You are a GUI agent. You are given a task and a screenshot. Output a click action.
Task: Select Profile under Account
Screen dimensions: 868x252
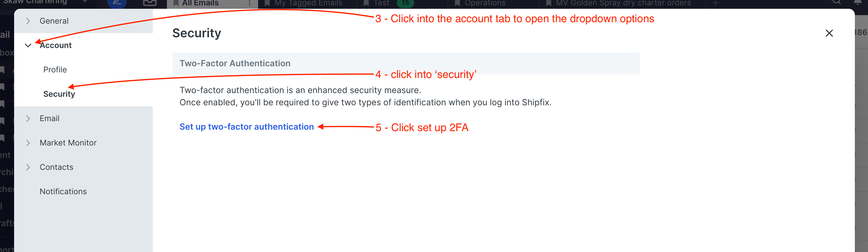tap(55, 69)
